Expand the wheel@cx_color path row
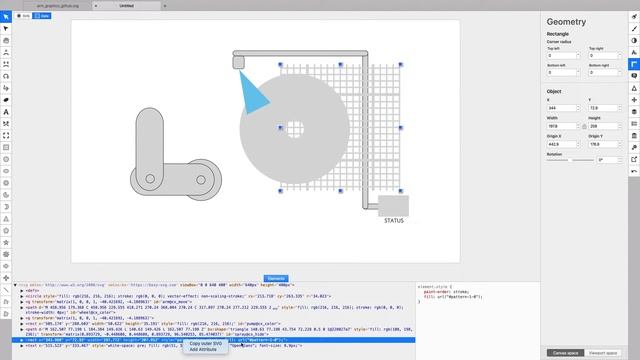This screenshot has width=640, height=360. (x=22, y=307)
